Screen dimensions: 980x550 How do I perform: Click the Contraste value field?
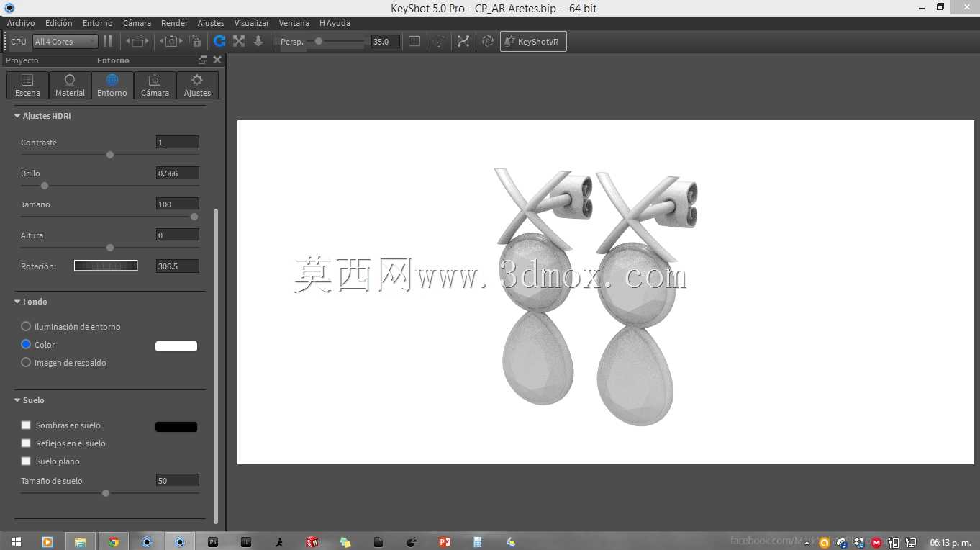(178, 142)
